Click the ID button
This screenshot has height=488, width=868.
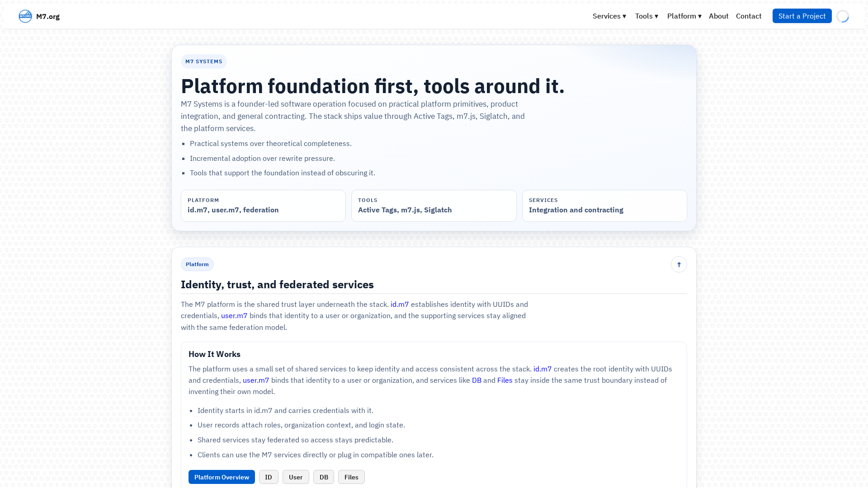269,477
